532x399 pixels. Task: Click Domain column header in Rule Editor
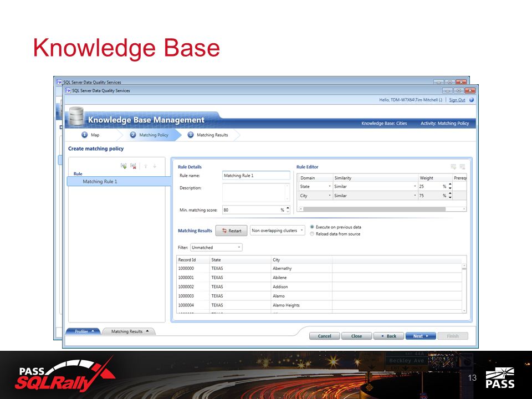coord(315,178)
